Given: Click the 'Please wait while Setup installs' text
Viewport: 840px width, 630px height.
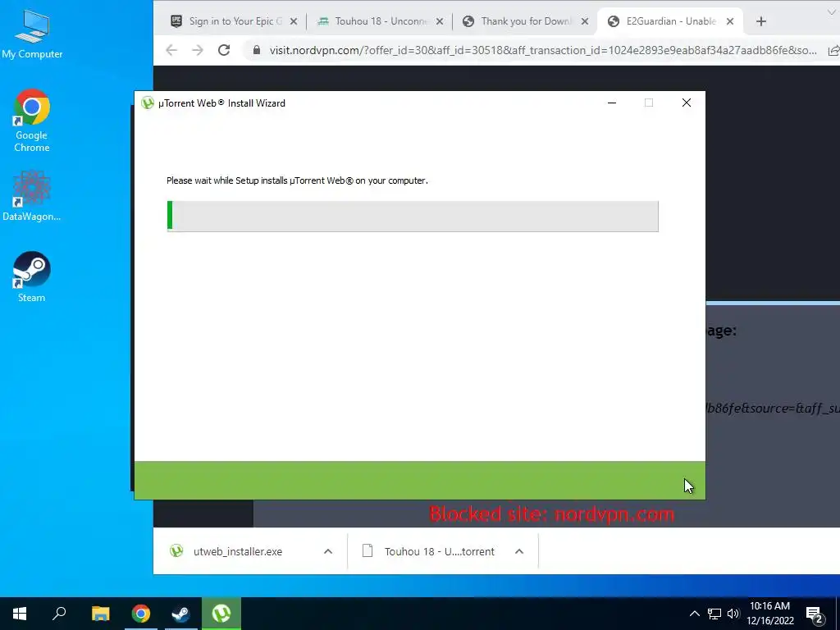Looking at the screenshot, I should pos(297,180).
